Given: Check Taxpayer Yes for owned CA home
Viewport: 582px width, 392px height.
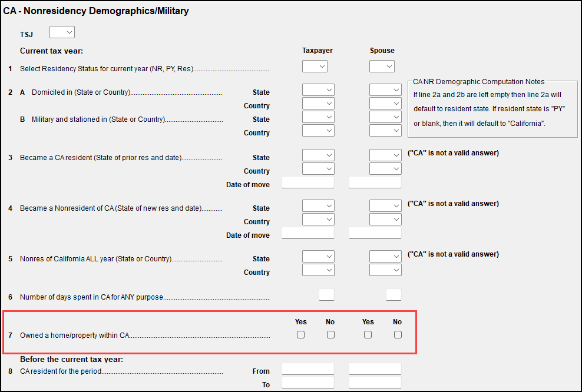Looking at the screenshot, I should 301,335.
